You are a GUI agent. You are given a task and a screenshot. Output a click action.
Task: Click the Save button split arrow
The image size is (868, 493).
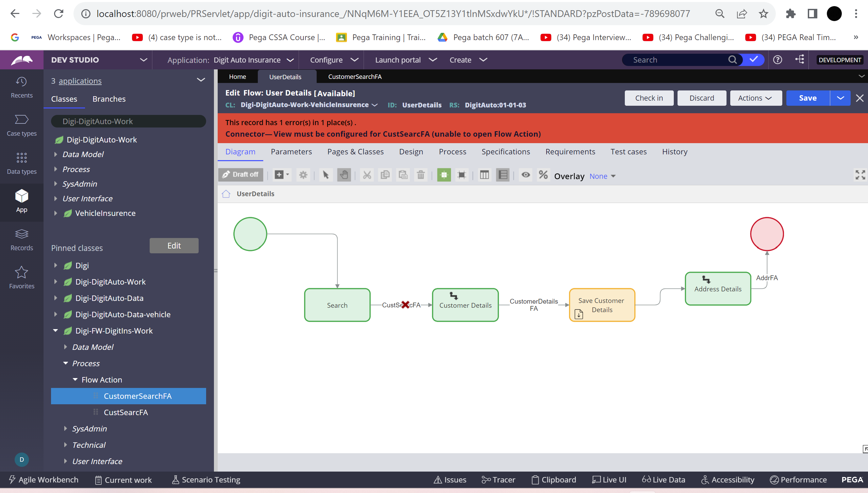[840, 97]
